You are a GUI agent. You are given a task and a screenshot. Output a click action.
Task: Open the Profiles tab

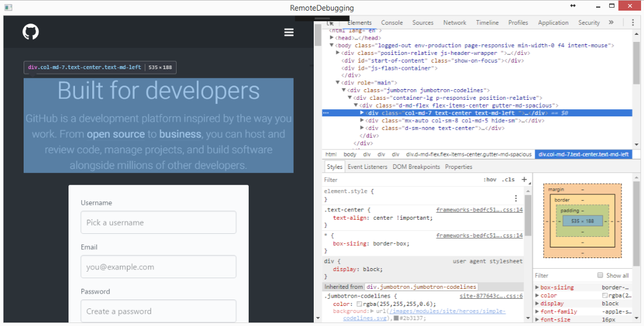pyautogui.click(x=518, y=22)
